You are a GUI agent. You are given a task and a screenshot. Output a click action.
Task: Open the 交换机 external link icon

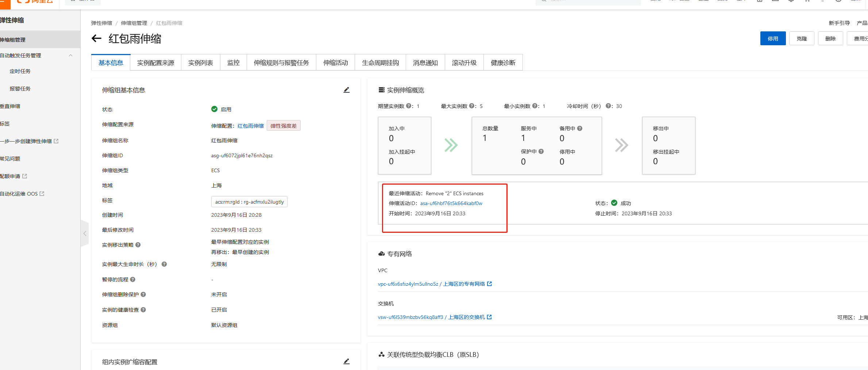pos(490,317)
